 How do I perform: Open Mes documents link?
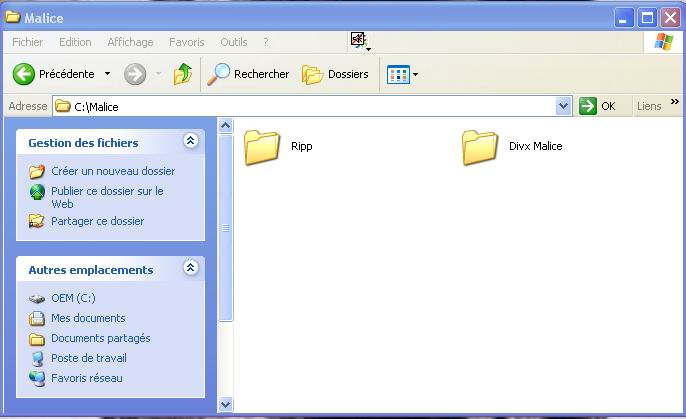pos(88,318)
